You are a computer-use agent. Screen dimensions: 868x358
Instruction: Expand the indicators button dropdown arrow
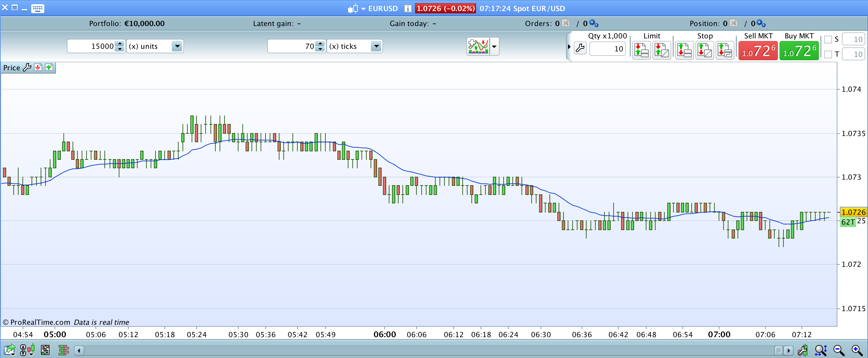(494, 47)
